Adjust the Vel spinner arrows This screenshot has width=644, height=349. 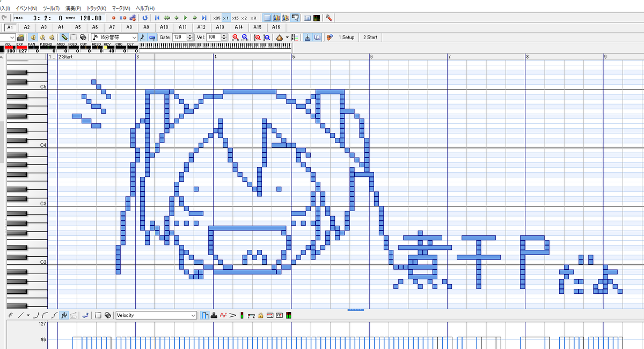(224, 38)
